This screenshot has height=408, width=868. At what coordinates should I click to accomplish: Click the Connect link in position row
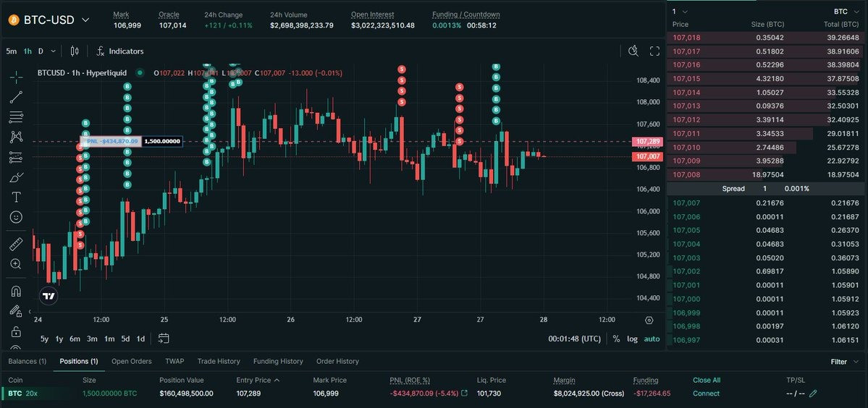point(706,394)
